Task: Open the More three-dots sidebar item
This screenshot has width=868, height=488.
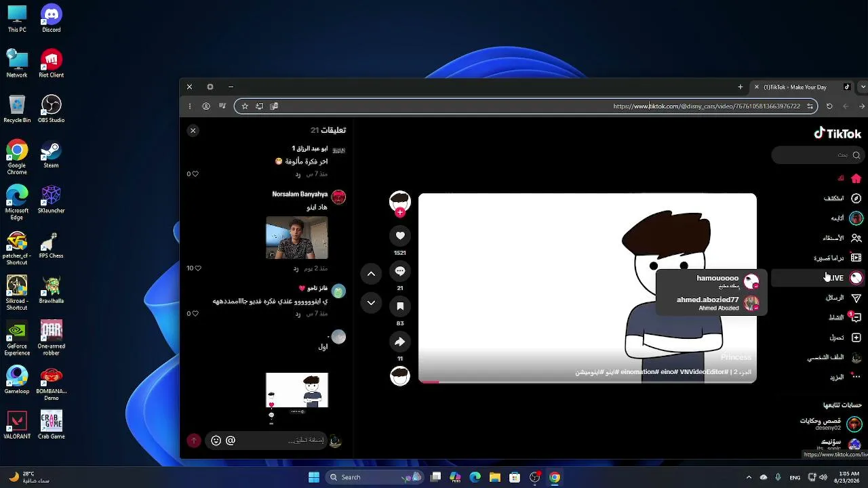Action: pos(856,377)
